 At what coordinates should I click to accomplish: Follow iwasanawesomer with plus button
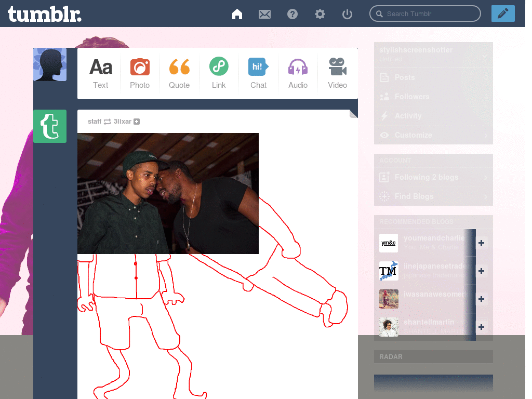(482, 299)
